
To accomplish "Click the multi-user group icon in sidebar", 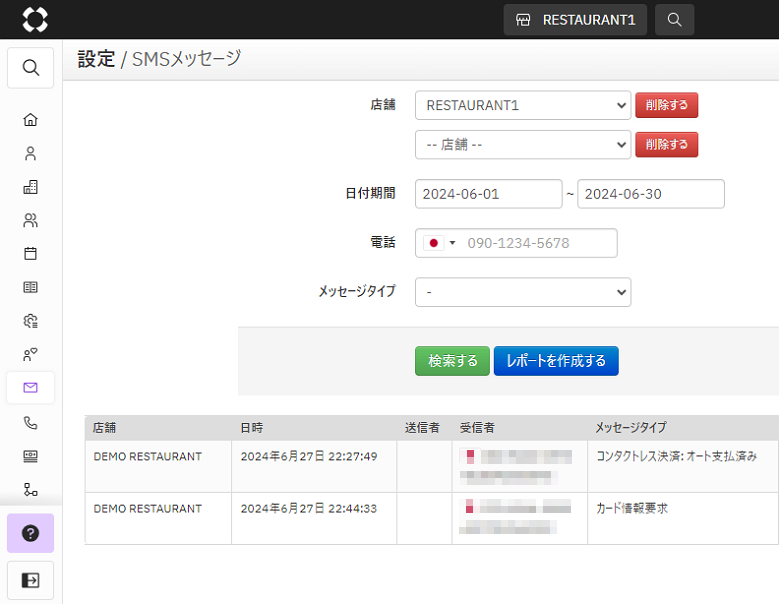I will [x=30, y=220].
